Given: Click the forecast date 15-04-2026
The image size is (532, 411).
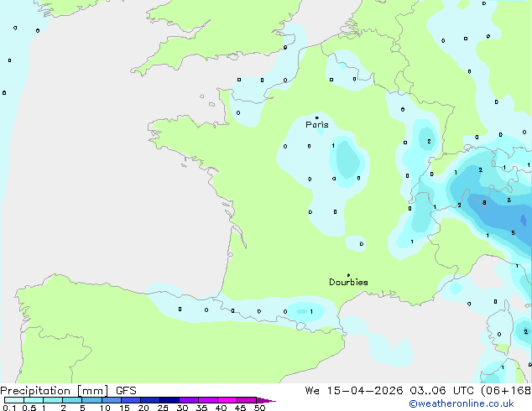Looking at the screenshot, I should [x=365, y=391].
